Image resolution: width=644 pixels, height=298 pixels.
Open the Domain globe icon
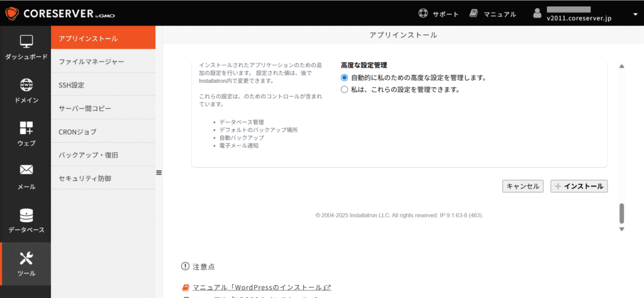pyautogui.click(x=26, y=85)
